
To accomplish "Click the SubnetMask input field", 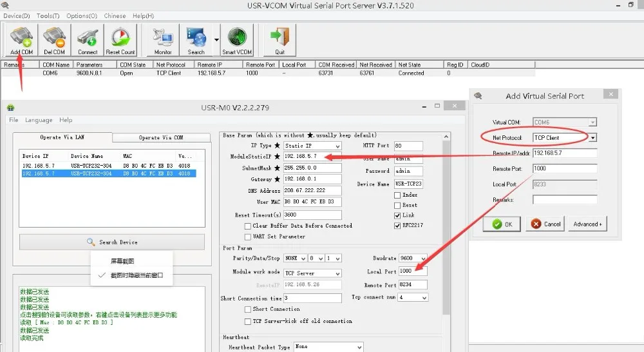I will pyautogui.click(x=312, y=168).
